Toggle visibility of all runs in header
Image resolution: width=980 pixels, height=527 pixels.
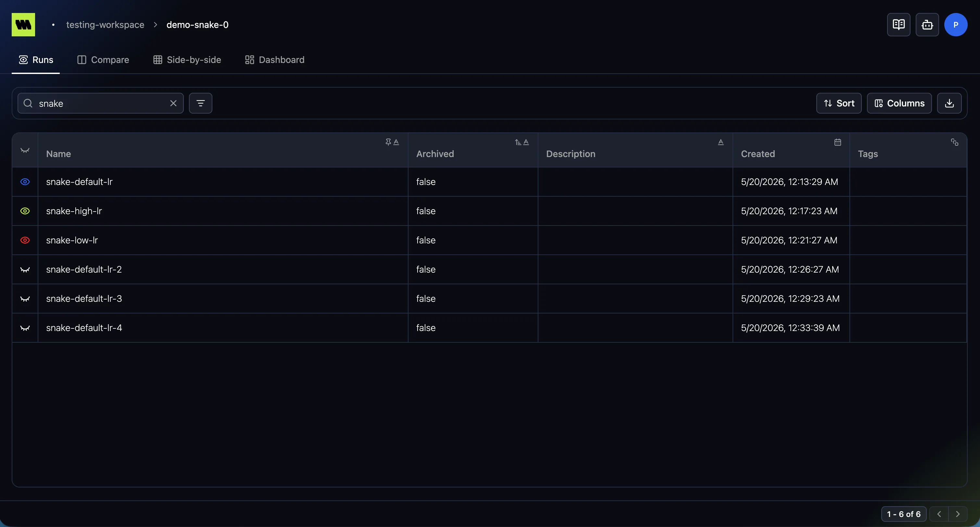click(25, 150)
